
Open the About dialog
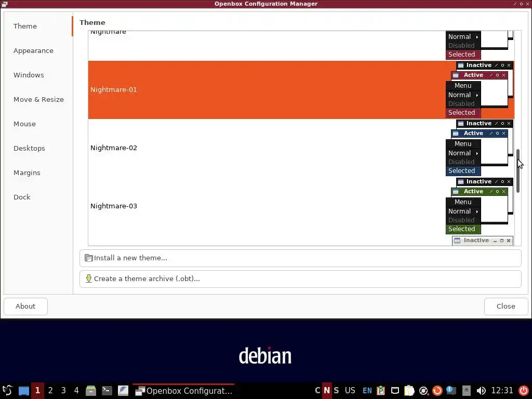coord(25,307)
